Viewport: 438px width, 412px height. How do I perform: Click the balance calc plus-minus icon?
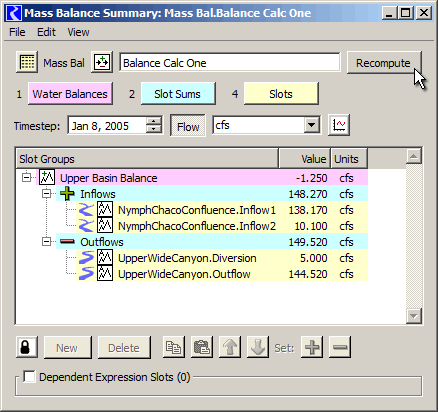(x=102, y=62)
